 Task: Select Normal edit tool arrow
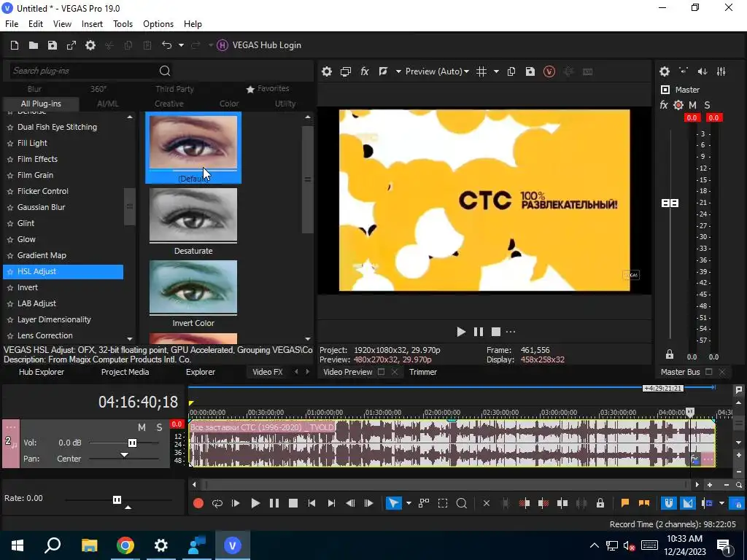(393, 503)
